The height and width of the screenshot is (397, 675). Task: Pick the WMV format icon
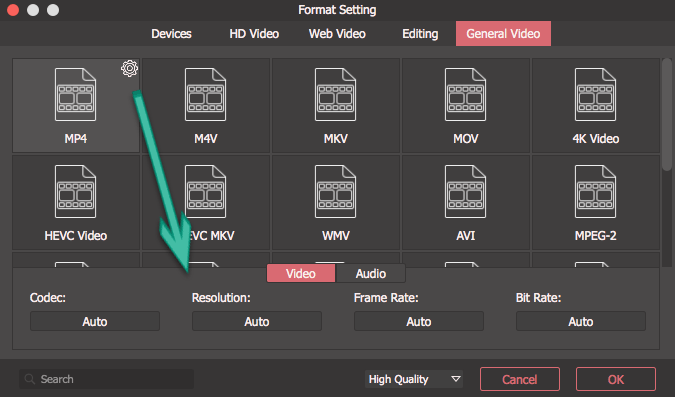click(335, 192)
